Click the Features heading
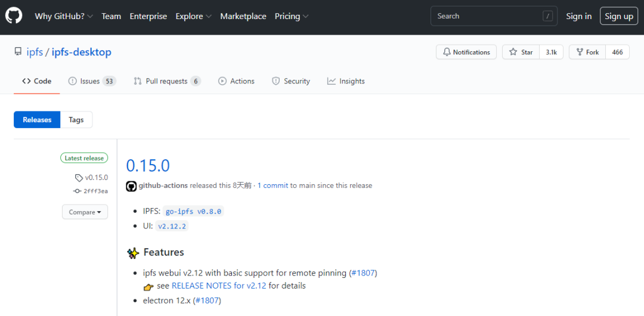Image resolution: width=644 pixels, height=316 pixels. [x=164, y=252]
